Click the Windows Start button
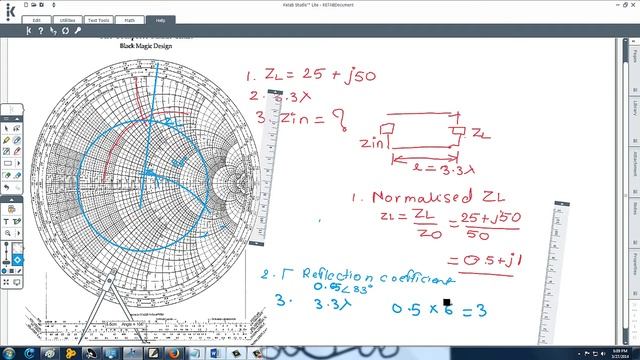The width and height of the screenshot is (640, 360). pos(9,353)
